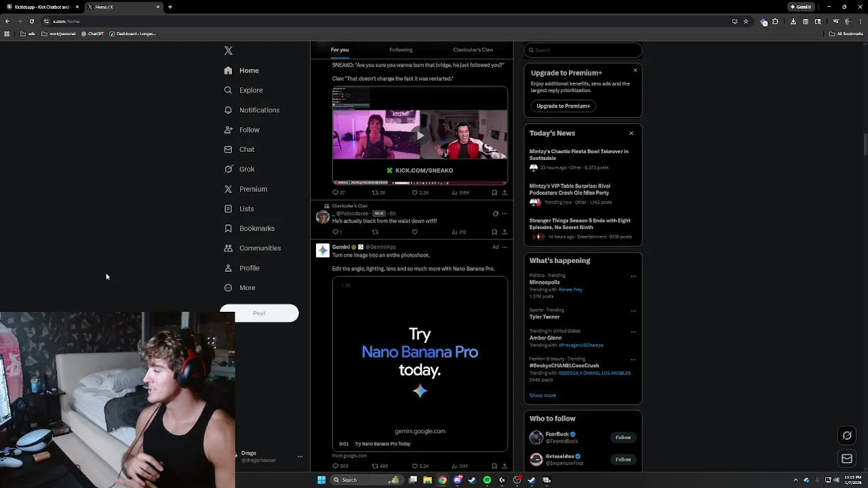Image resolution: width=868 pixels, height=488 pixels.
Task: Open Home in X sidebar
Action: tap(241, 70)
